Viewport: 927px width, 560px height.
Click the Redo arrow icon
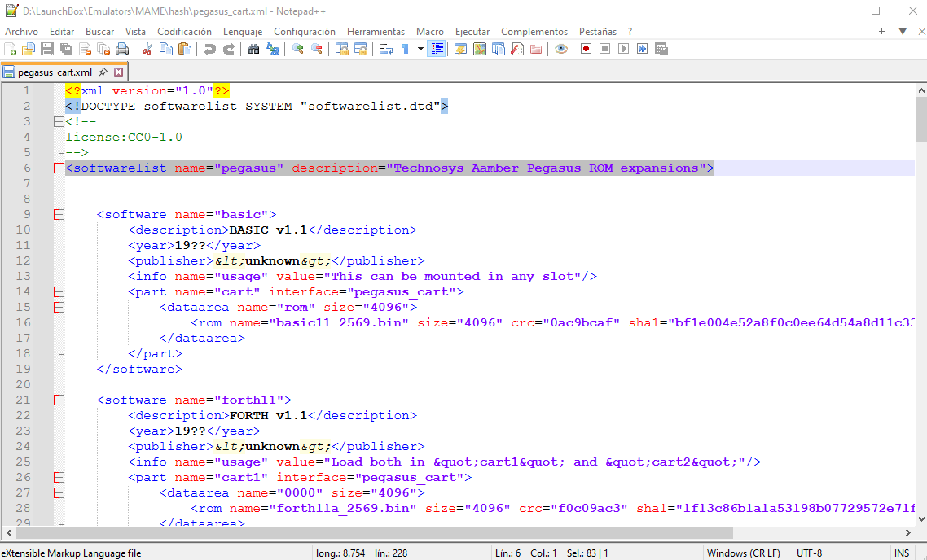(x=229, y=49)
